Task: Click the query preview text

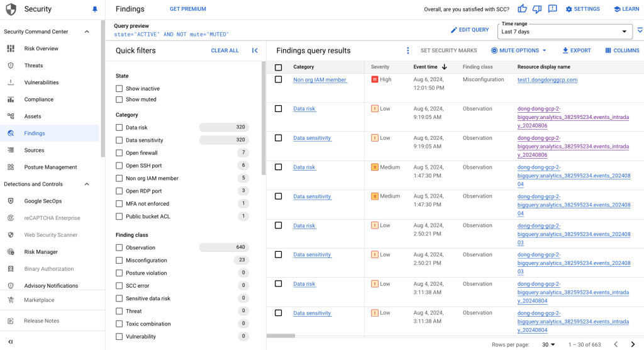Action: pos(171,35)
